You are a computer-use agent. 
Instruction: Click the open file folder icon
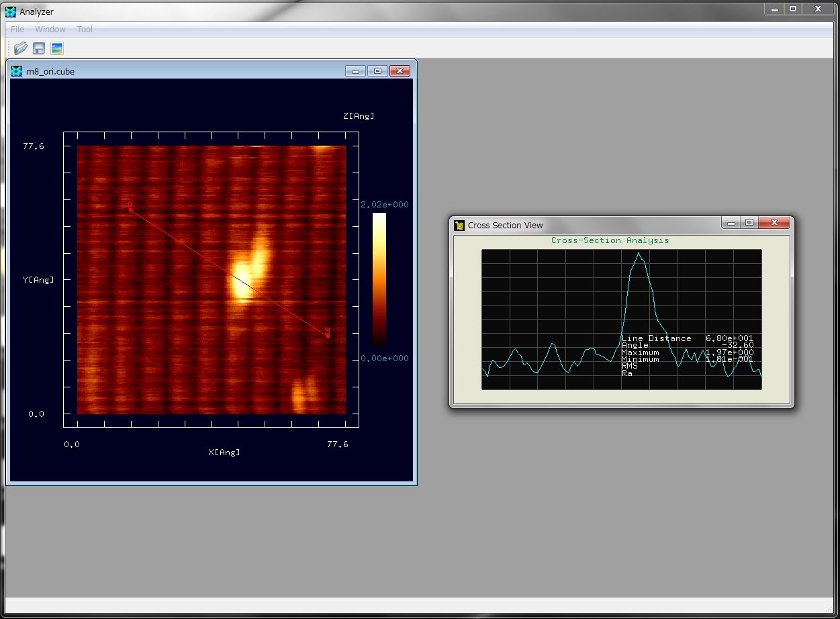(x=21, y=48)
